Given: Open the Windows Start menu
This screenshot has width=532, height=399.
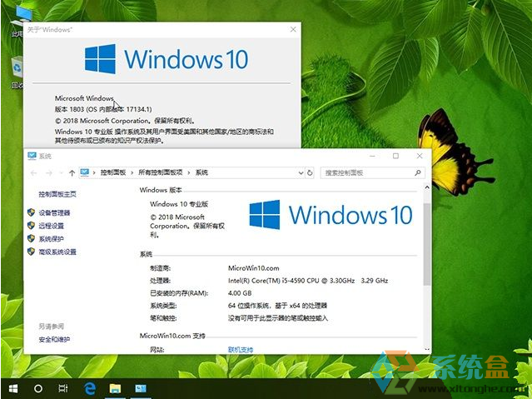Looking at the screenshot, I should click(x=13, y=388).
